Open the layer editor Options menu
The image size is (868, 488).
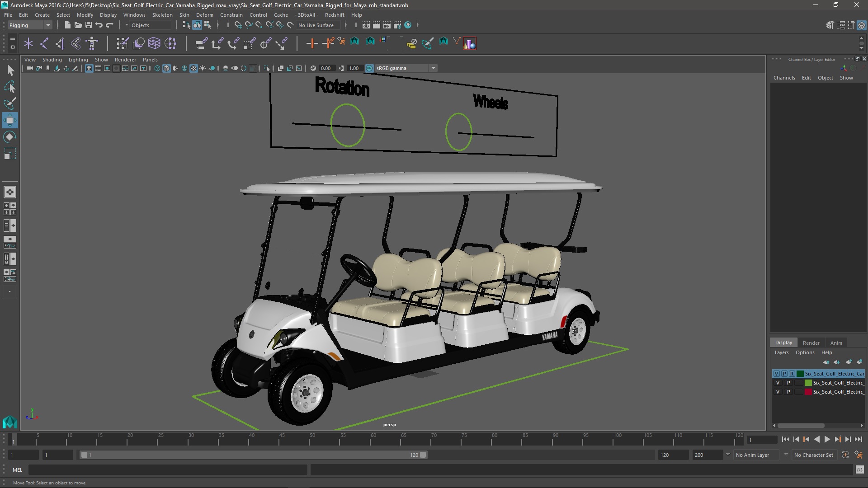pos(805,352)
